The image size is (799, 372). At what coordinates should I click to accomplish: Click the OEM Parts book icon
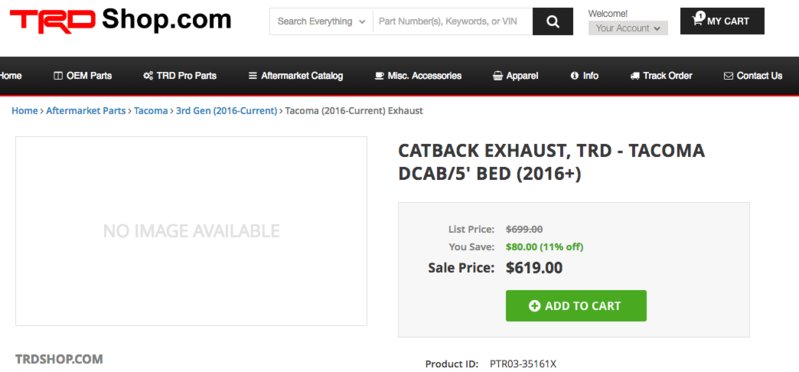click(x=58, y=76)
